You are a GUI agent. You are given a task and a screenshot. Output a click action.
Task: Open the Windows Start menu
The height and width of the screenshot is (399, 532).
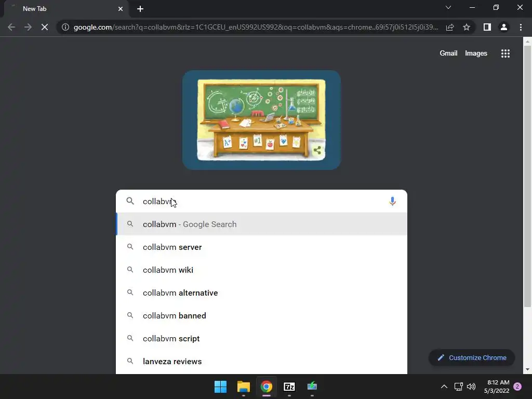(x=220, y=387)
